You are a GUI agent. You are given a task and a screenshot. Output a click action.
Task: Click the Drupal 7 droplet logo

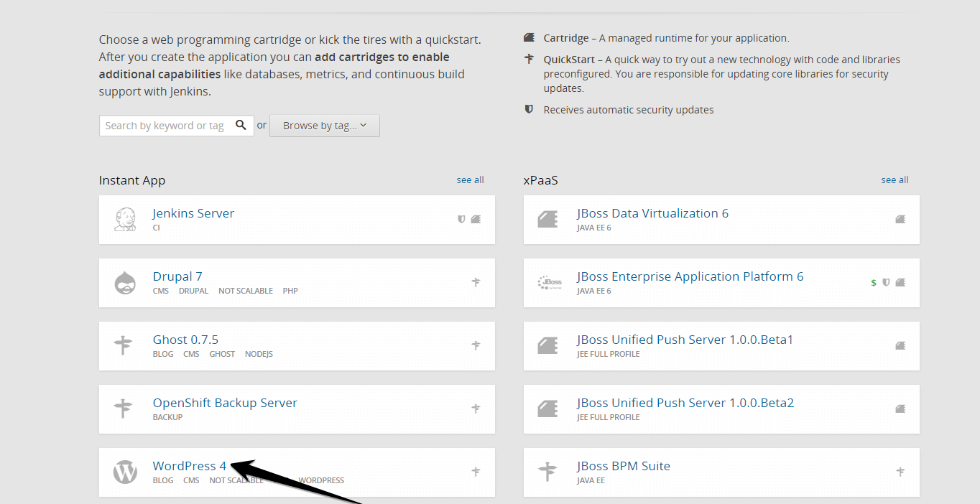125,283
